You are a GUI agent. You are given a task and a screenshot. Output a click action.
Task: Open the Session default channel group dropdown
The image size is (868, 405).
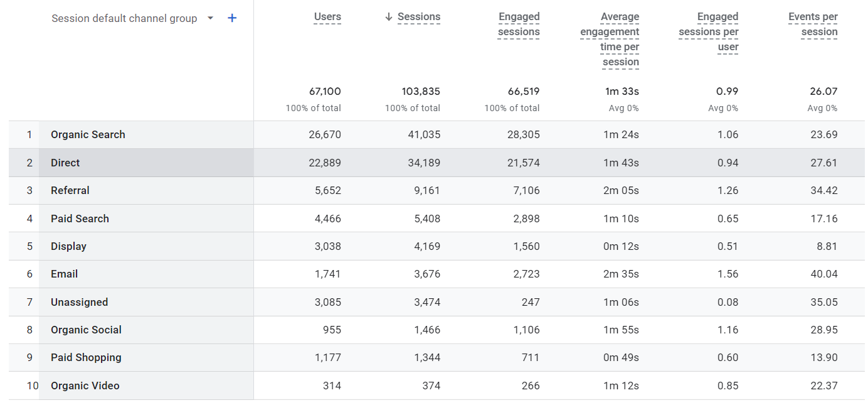pyautogui.click(x=124, y=18)
